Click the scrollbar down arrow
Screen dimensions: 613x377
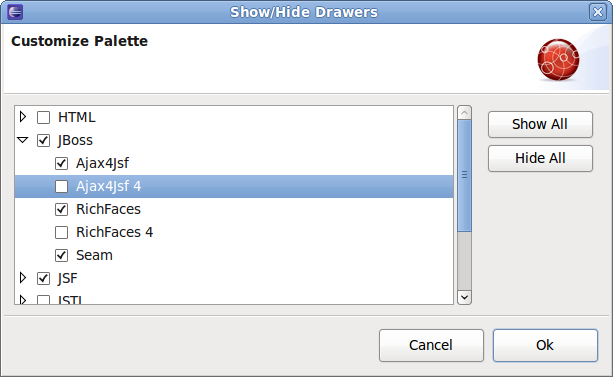coord(464,297)
